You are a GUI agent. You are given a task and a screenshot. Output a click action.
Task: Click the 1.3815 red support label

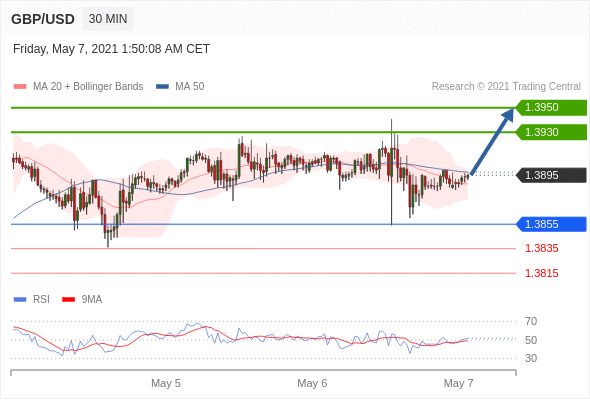pos(541,273)
